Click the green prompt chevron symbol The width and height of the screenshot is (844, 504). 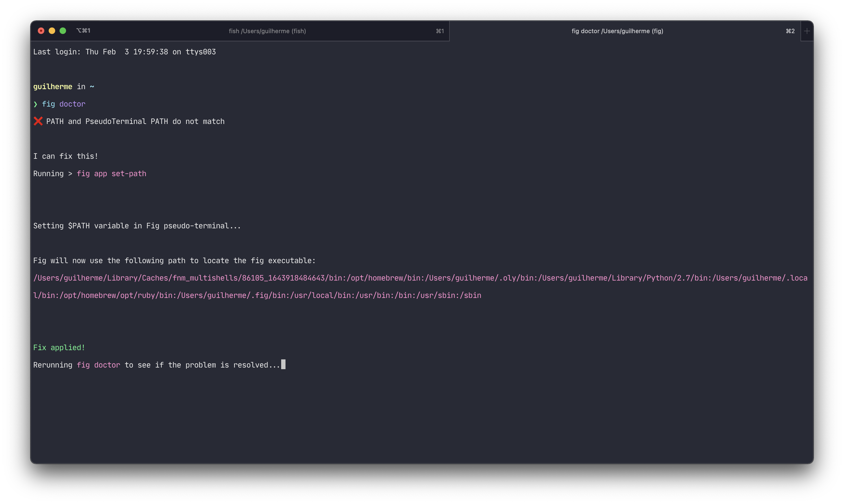35,104
